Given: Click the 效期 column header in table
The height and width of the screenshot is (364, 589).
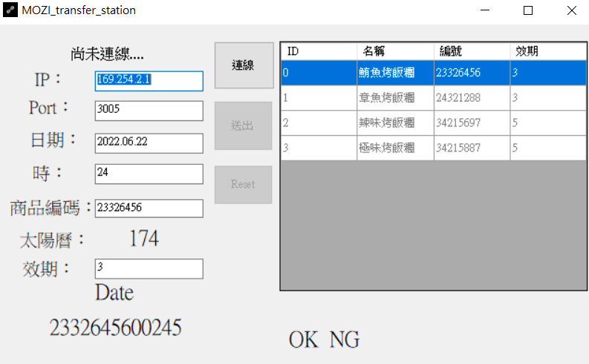Looking at the screenshot, I should click(548, 51).
